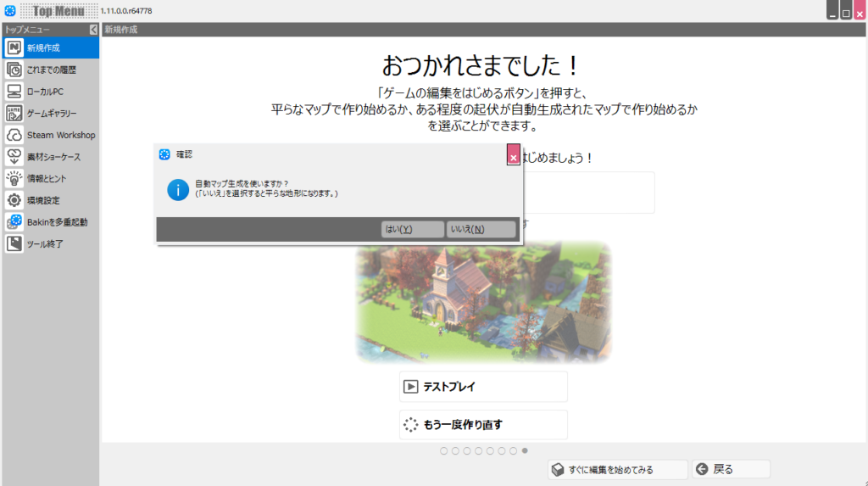
Task: Collapse the トップメニュー side panel arrow
Action: coord(93,30)
